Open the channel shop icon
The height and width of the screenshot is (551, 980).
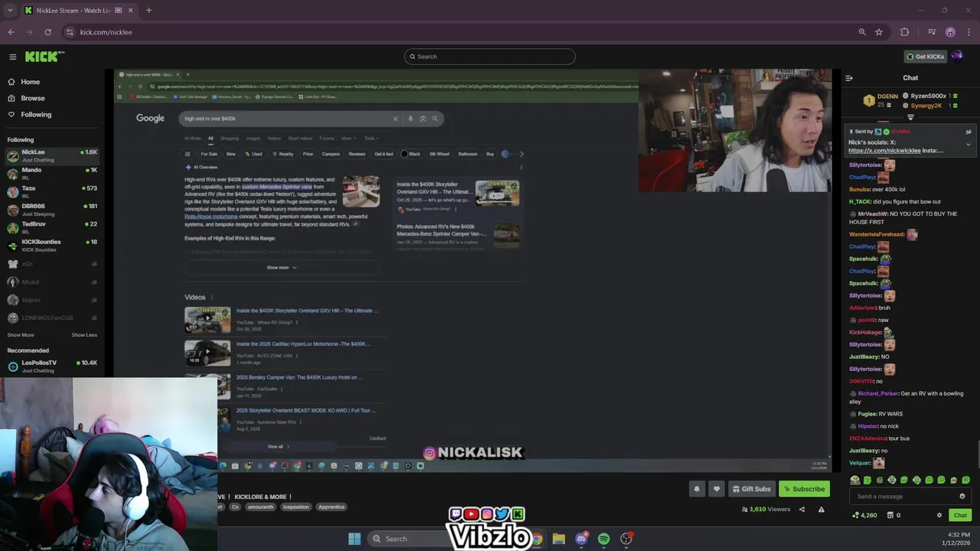click(890, 516)
